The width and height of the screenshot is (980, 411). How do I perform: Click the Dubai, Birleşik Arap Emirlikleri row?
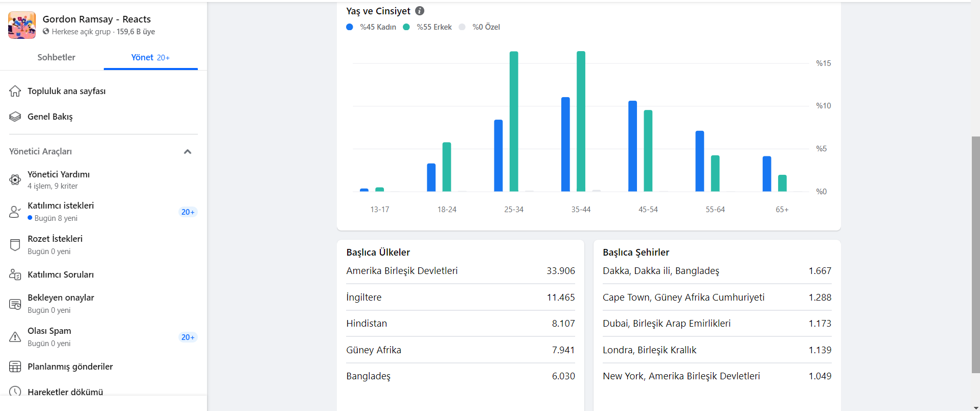click(717, 324)
